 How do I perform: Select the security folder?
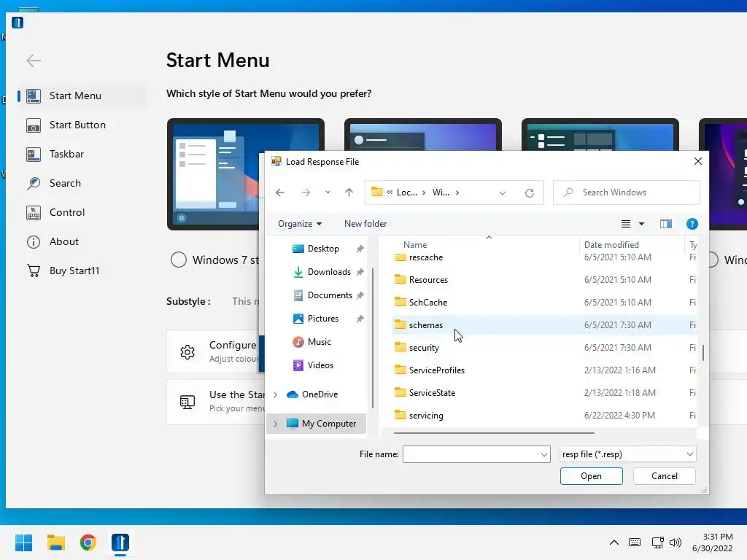[543, 348]
